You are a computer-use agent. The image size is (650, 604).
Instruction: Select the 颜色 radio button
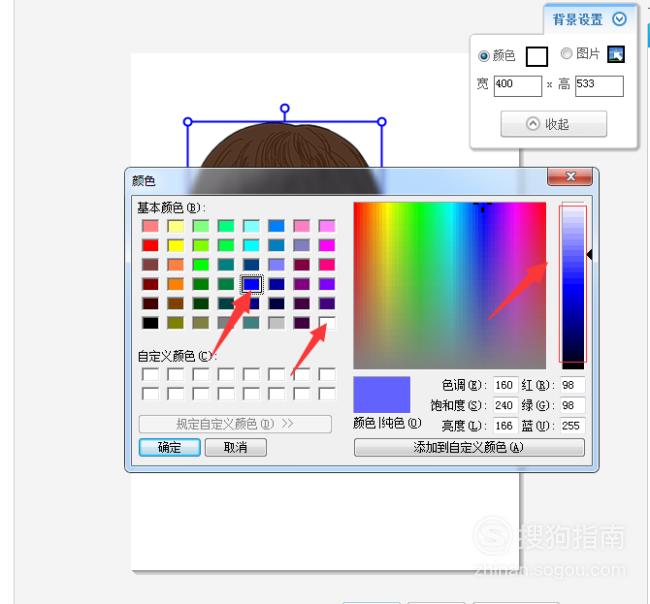(x=483, y=56)
